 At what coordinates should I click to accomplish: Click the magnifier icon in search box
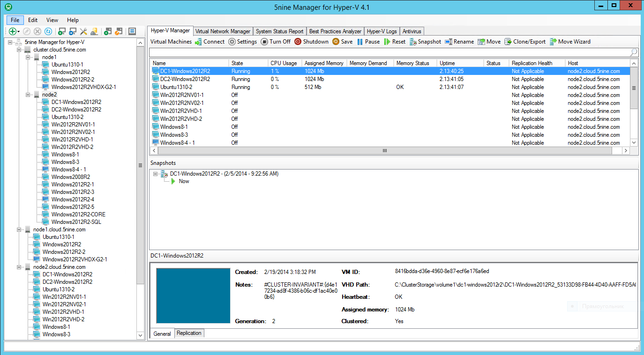point(633,52)
